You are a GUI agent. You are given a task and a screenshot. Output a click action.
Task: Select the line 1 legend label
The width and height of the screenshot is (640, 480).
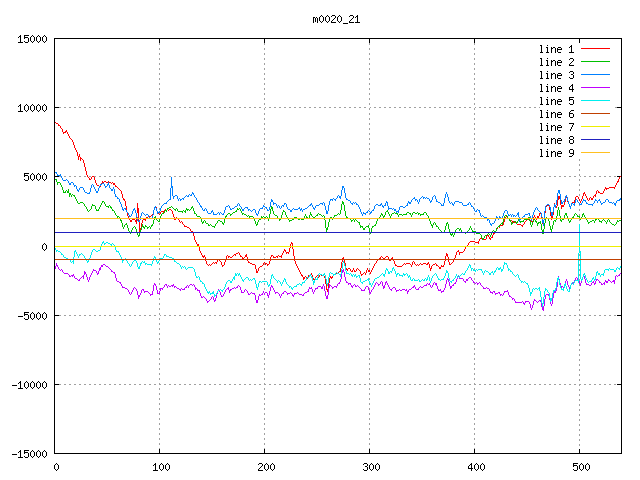coord(557,49)
